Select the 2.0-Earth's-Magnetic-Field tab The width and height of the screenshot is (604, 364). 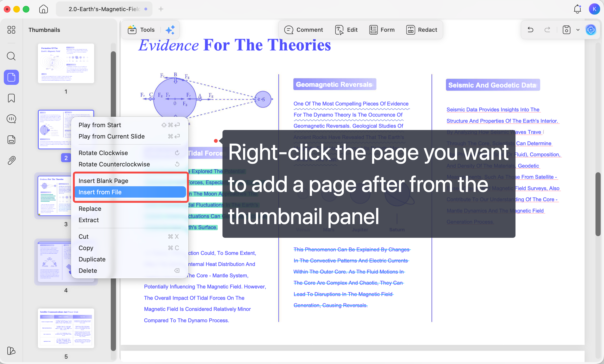[104, 9]
